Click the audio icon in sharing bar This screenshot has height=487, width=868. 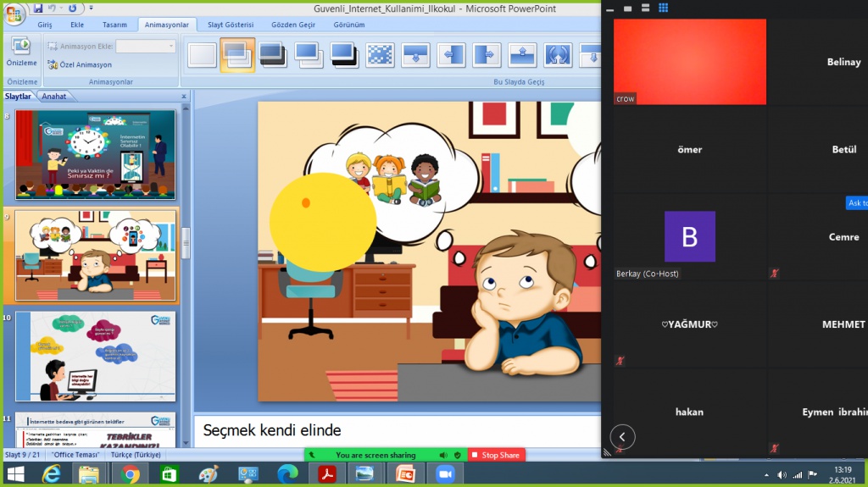click(443, 455)
